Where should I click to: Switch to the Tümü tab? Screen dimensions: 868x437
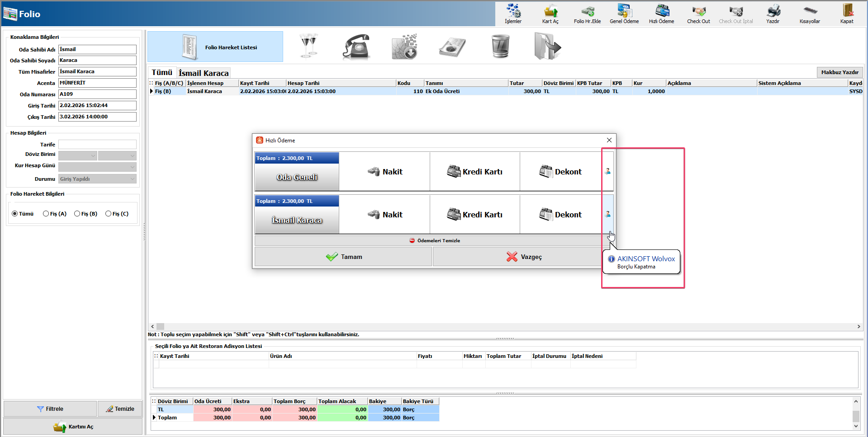pyautogui.click(x=162, y=73)
